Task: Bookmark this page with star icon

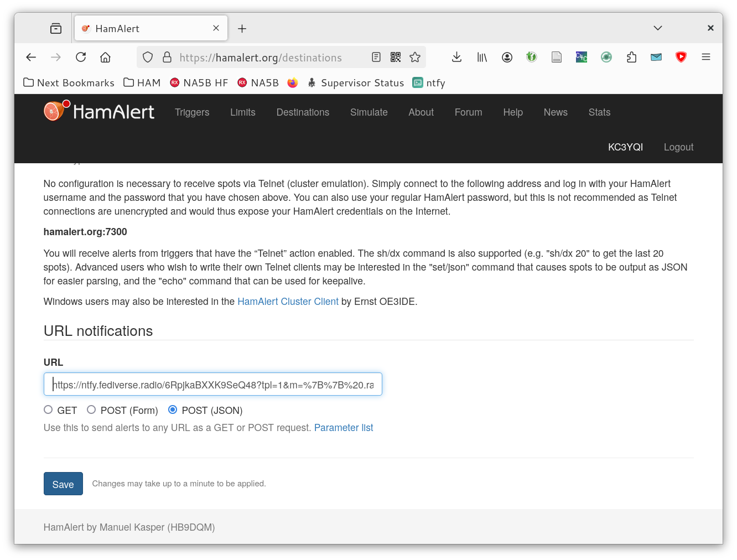Action: [415, 57]
